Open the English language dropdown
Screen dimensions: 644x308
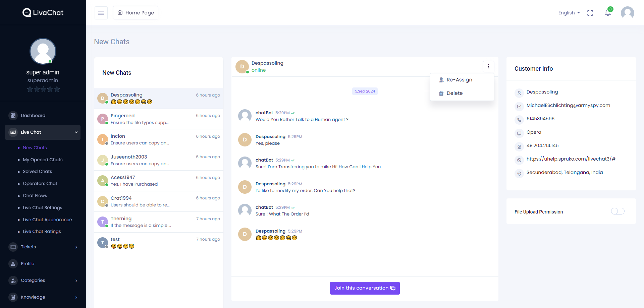point(569,13)
